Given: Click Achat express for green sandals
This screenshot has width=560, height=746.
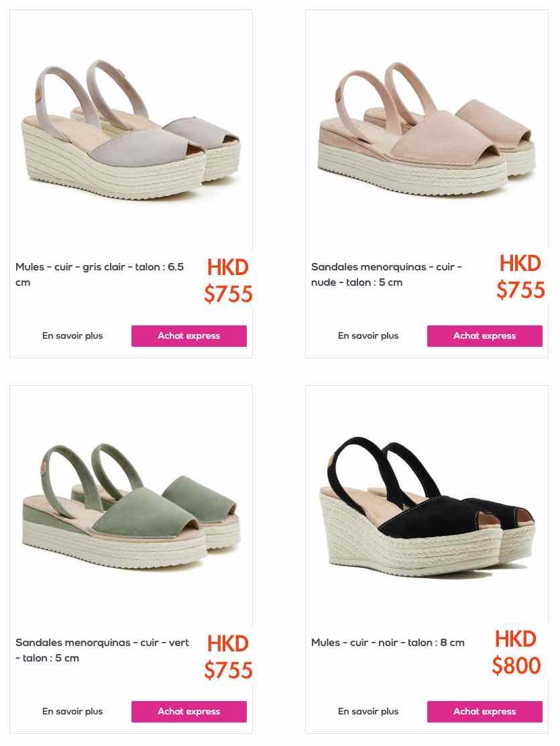Looking at the screenshot, I should (189, 711).
